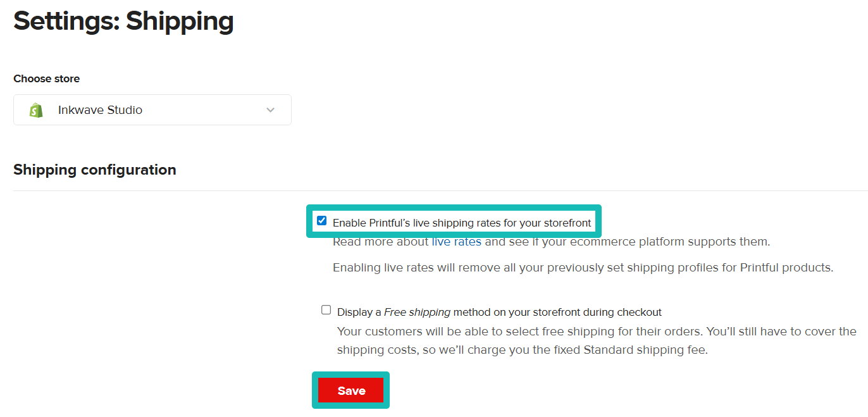The image size is (868, 417).
Task: Toggle the Free shipping display option on
Action: tap(326, 309)
